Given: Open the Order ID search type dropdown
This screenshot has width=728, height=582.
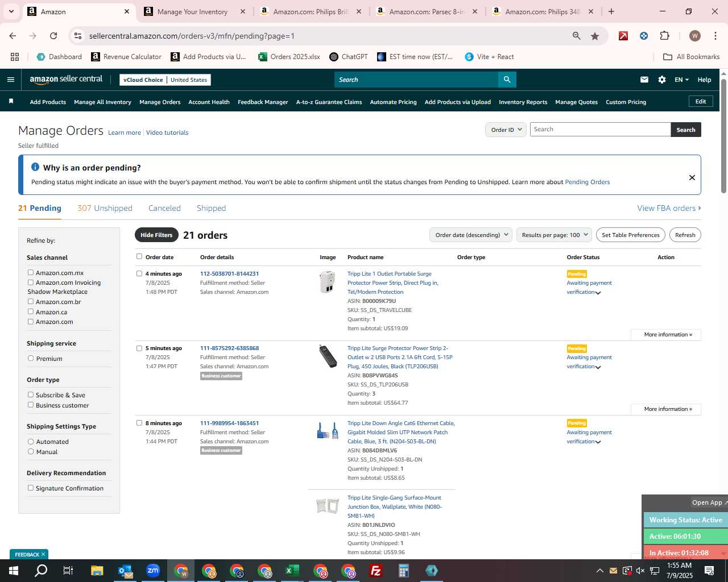Looking at the screenshot, I should click(506, 130).
